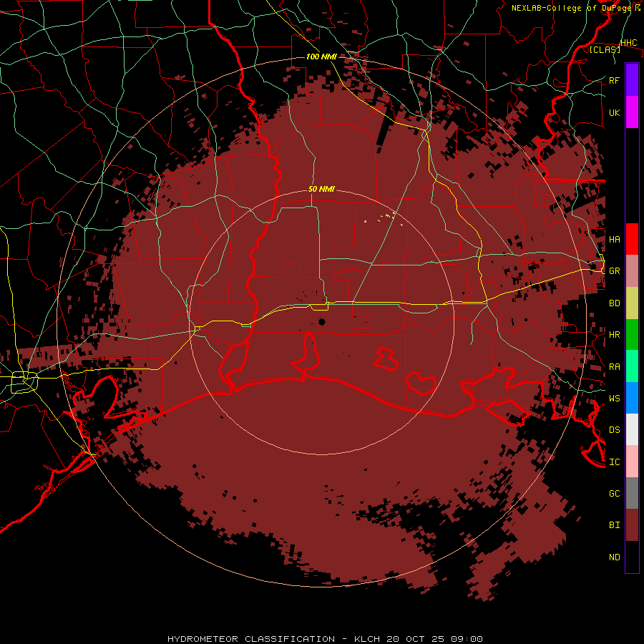Click the IC legend label
Screen dimensions: 644x644
click(x=614, y=462)
